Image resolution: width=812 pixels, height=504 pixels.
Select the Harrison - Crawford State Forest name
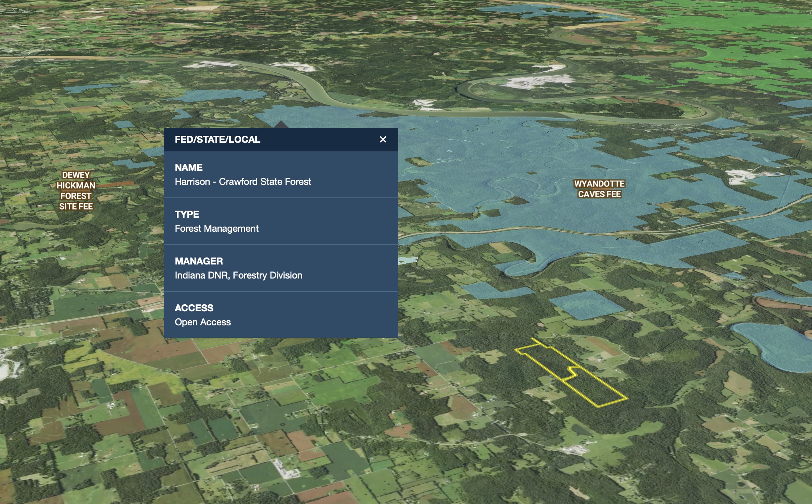tap(243, 182)
